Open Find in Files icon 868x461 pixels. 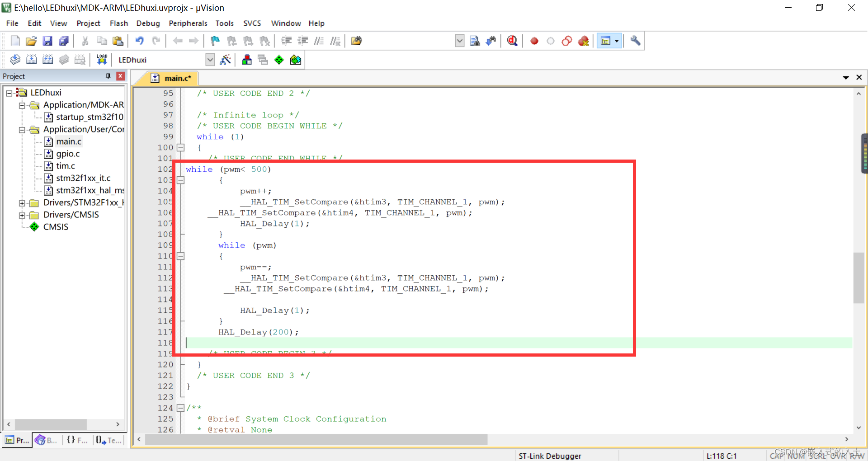357,41
